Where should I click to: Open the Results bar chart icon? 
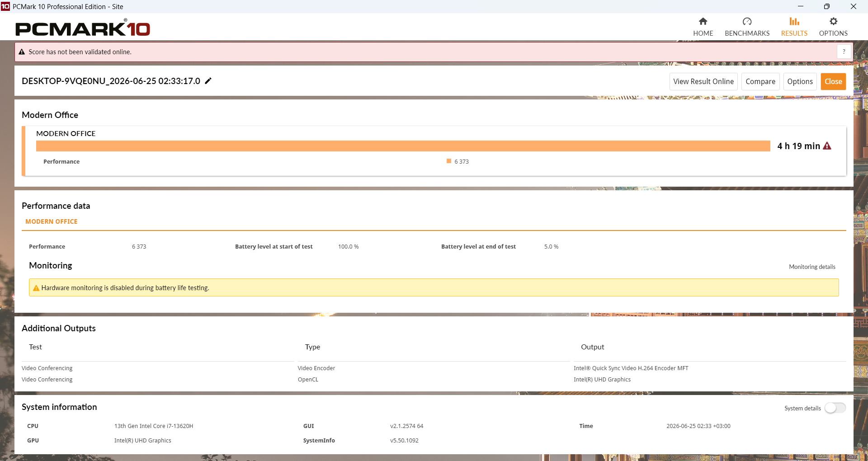point(794,21)
